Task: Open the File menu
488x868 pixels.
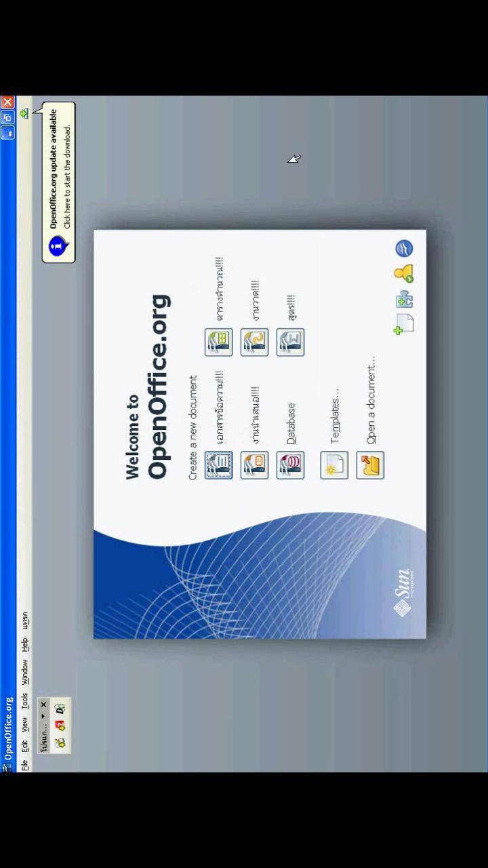Action: pos(24,765)
